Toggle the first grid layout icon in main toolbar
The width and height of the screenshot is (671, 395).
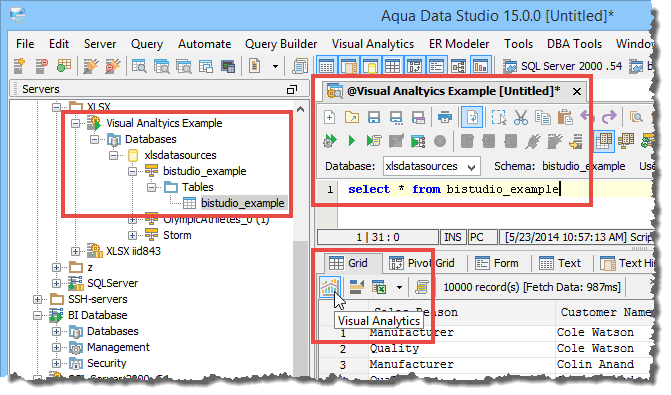[326, 66]
